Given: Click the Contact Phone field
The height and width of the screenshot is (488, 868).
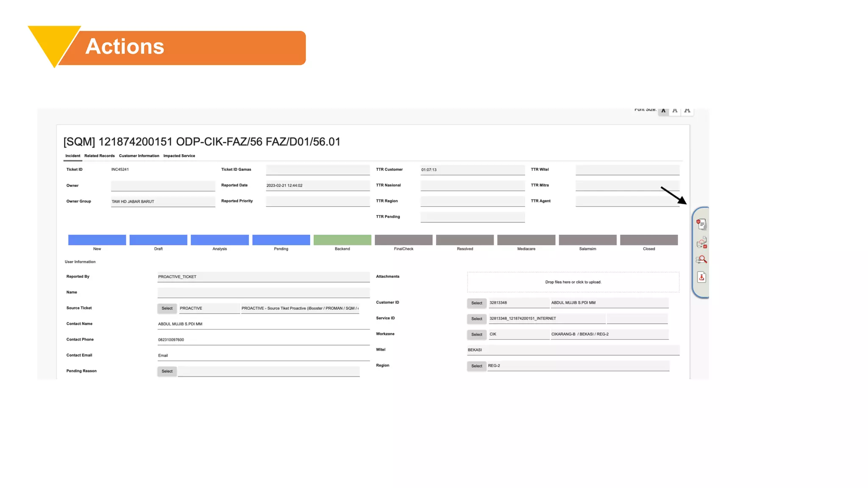Looking at the screenshot, I should coord(263,340).
